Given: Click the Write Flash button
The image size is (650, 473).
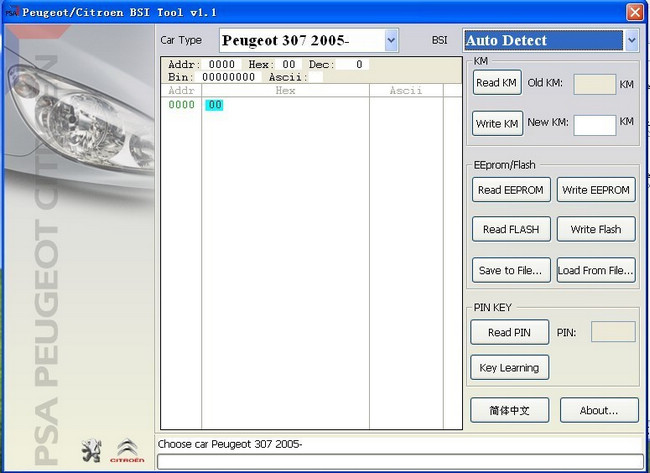Looking at the screenshot, I should (596, 229).
